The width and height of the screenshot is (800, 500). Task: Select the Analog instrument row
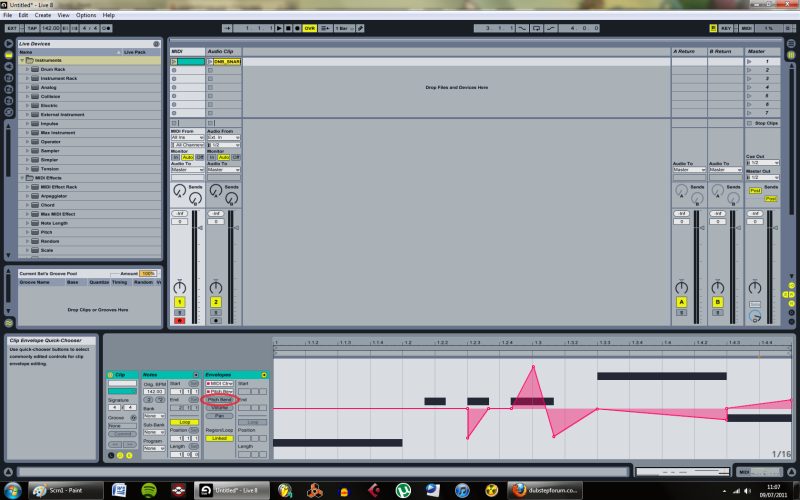89,87
